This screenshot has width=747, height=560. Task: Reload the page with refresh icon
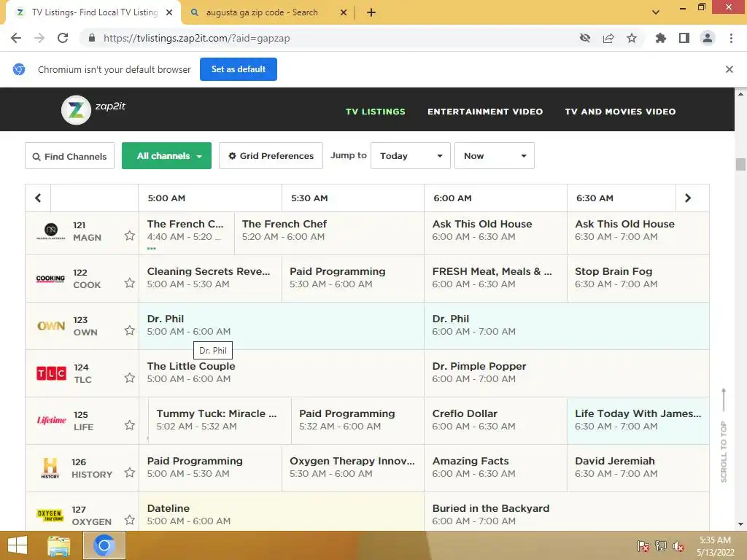(63, 38)
